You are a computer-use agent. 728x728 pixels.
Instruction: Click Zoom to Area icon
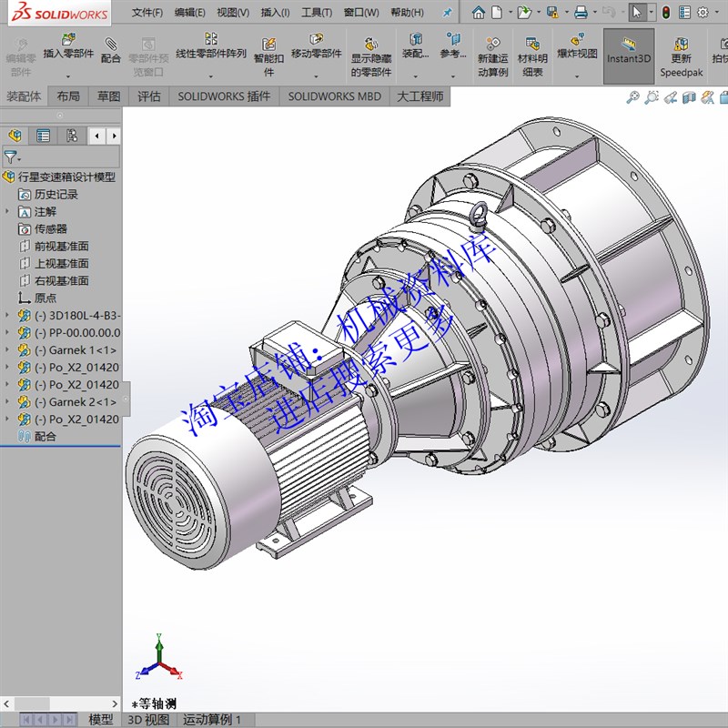[x=652, y=97]
